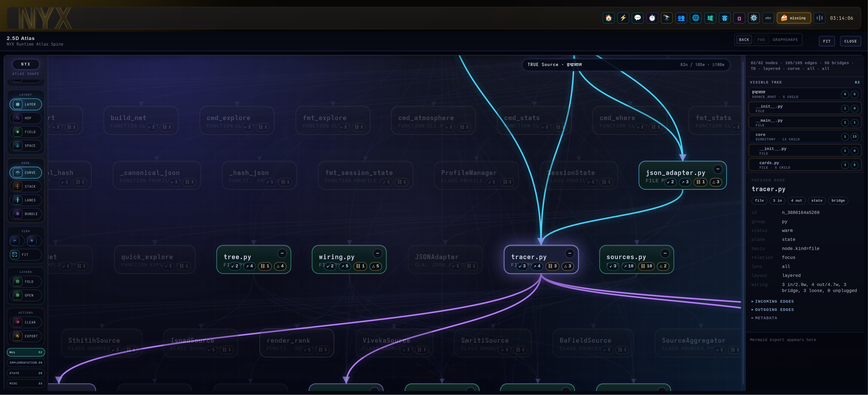Select the FIELD layout mode

pyautogui.click(x=26, y=132)
